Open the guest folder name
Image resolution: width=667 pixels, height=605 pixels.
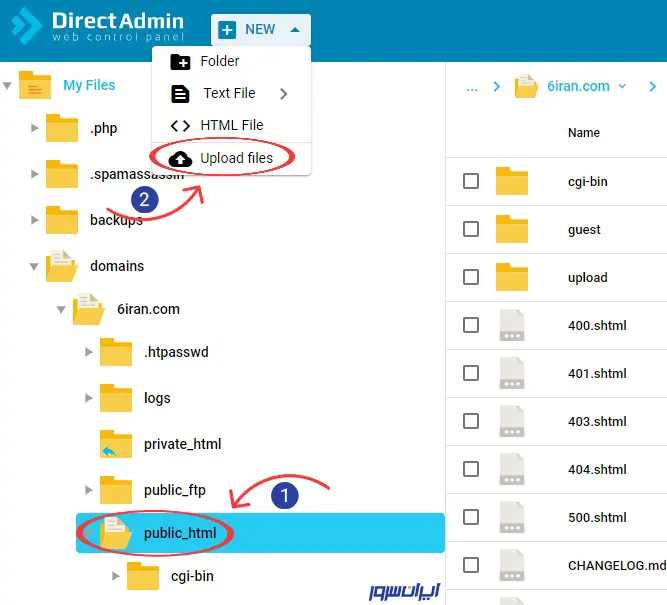584,230
